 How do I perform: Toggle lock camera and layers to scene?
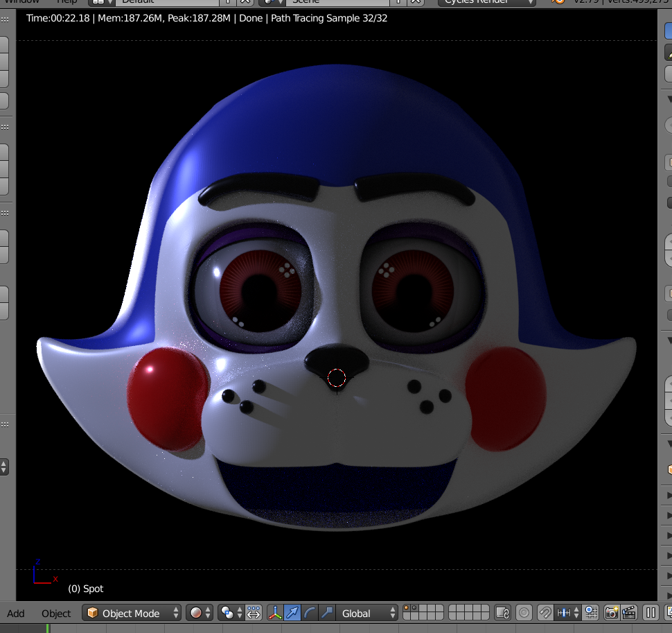(x=503, y=614)
